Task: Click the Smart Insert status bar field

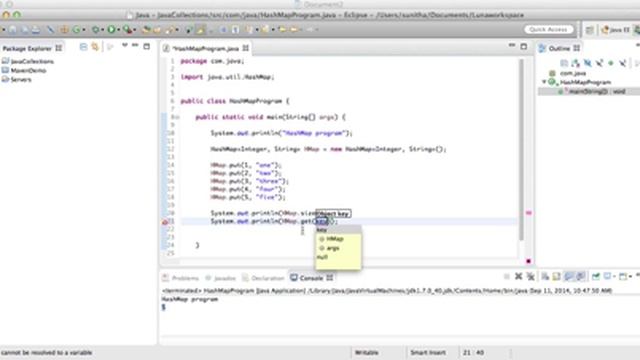Action: (428, 353)
